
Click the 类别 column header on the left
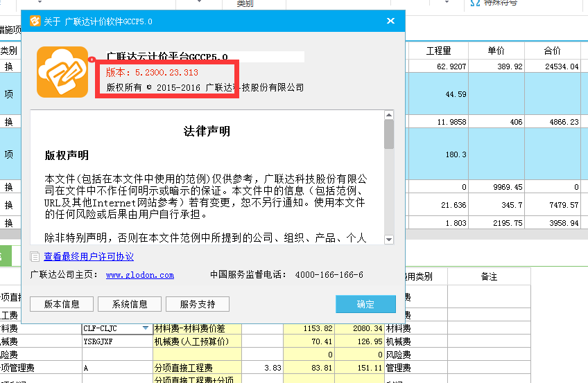click(9, 51)
